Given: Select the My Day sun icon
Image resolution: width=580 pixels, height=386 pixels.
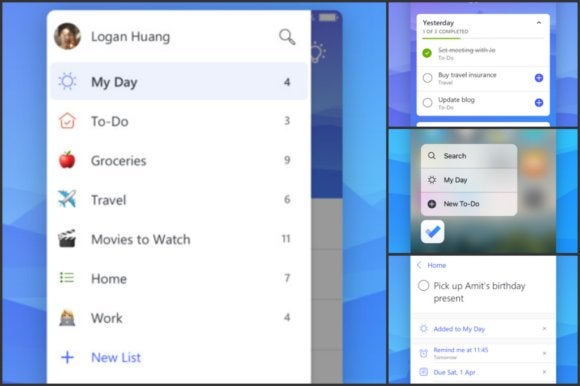Looking at the screenshot, I should (x=67, y=81).
